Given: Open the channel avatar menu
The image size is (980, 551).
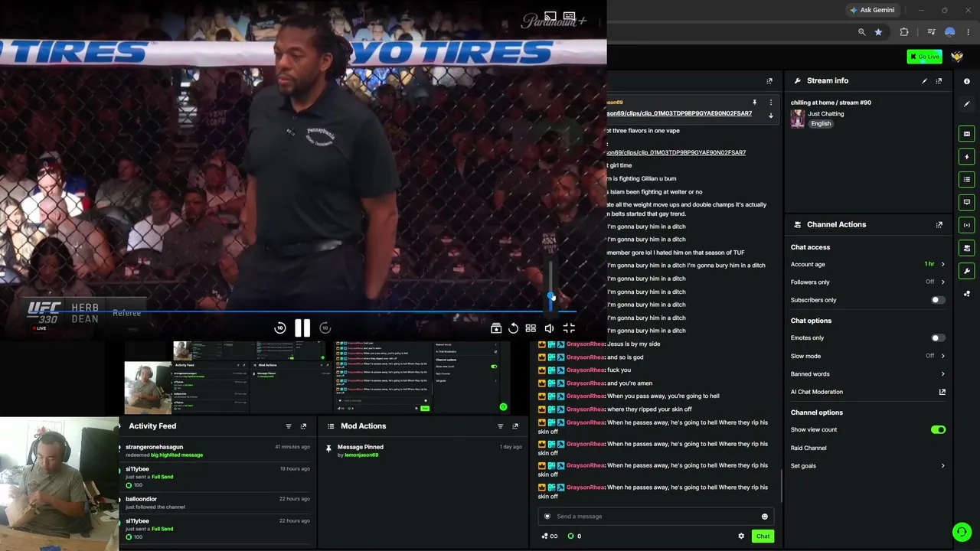Looking at the screenshot, I should tap(957, 57).
